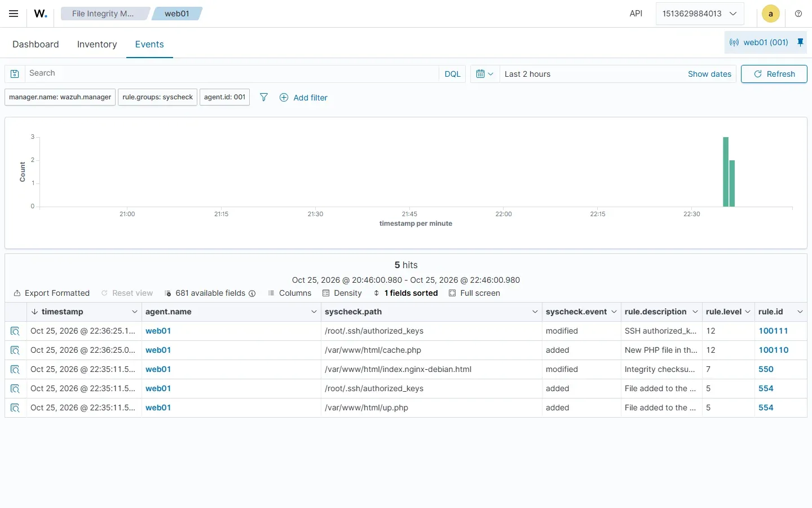
Task: Open rule 100110 link
Action: [774, 350]
